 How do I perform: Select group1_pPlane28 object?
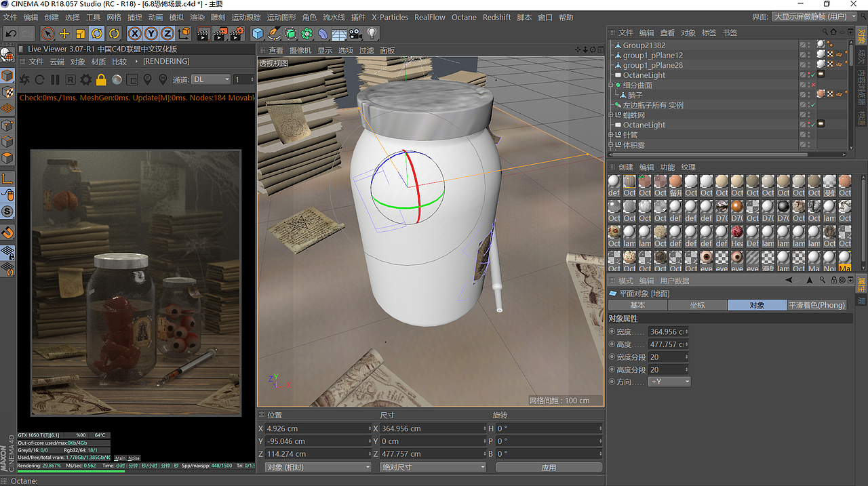(653, 65)
